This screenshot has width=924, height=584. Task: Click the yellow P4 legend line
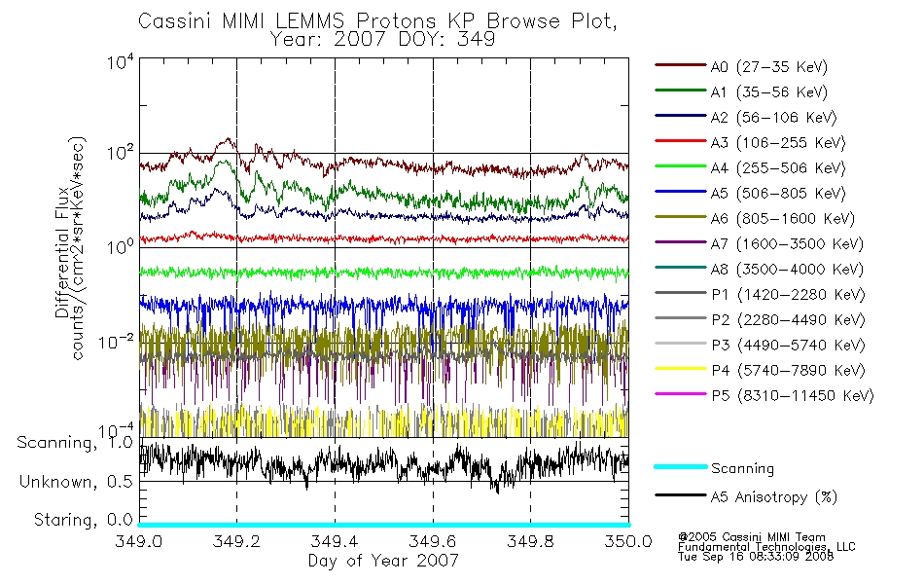click(681, 369)
